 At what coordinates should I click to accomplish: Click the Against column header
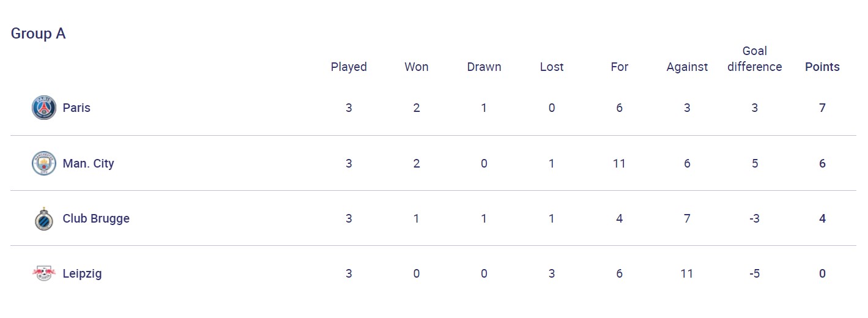pyautogui.click(x=687, y=67)
